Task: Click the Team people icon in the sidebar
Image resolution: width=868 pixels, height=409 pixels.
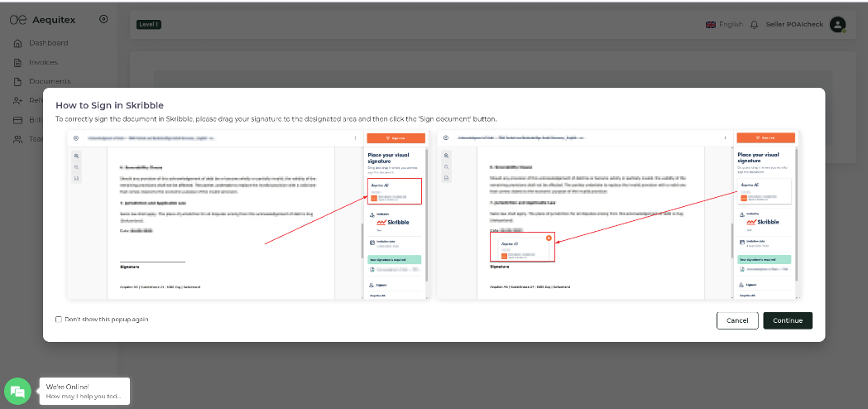Action: (x=17, y=139)
